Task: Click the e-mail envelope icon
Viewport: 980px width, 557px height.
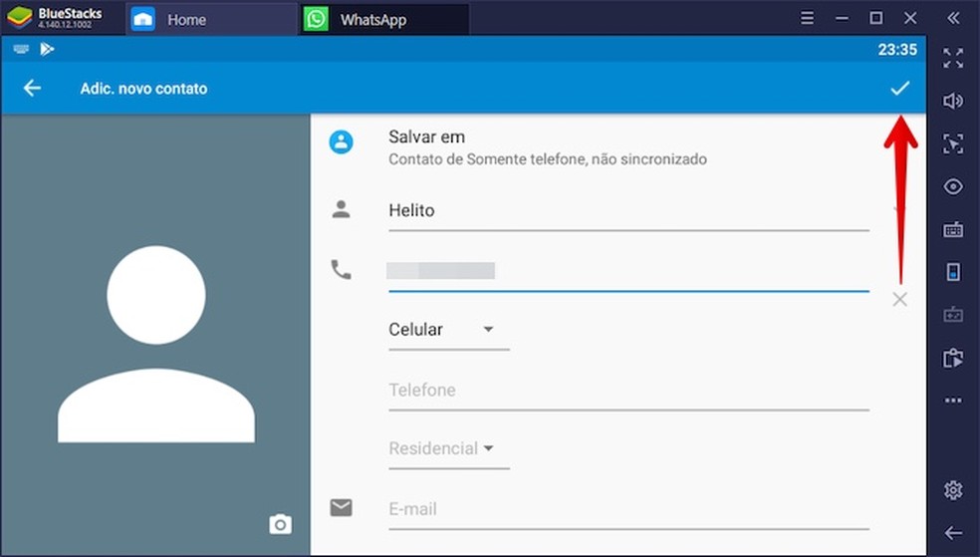Action: click(342, 507)
